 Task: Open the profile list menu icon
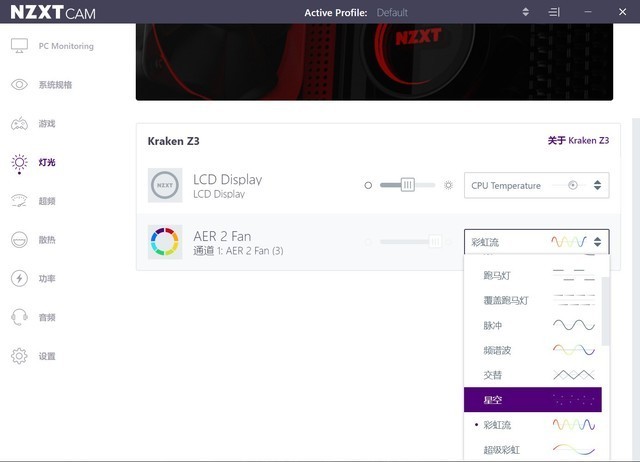(x=554, y=12)
